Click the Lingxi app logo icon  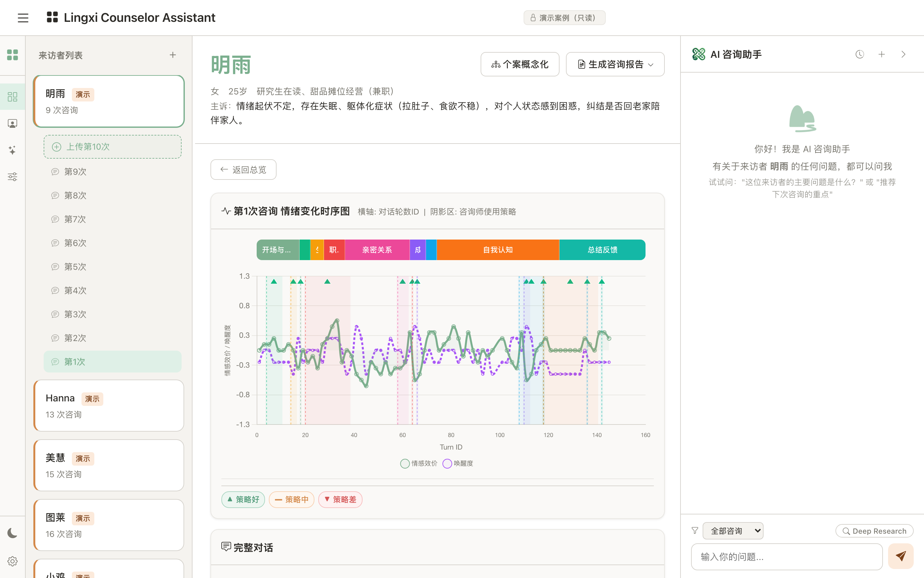click(52, 17)
